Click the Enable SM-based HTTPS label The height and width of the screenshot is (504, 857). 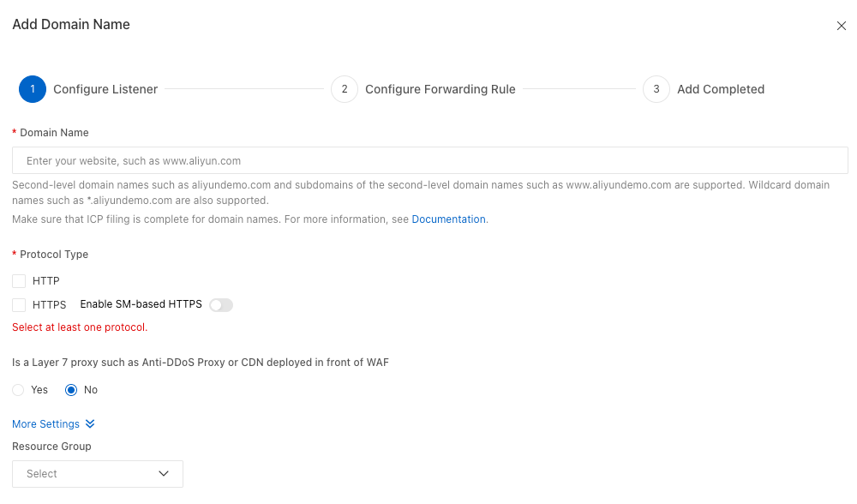coord(141,304)
